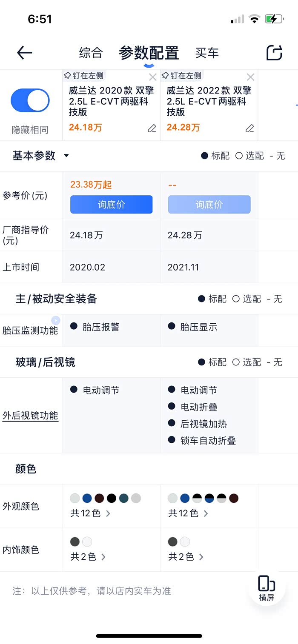Play video icon beside 胎压监测功能

56,320
